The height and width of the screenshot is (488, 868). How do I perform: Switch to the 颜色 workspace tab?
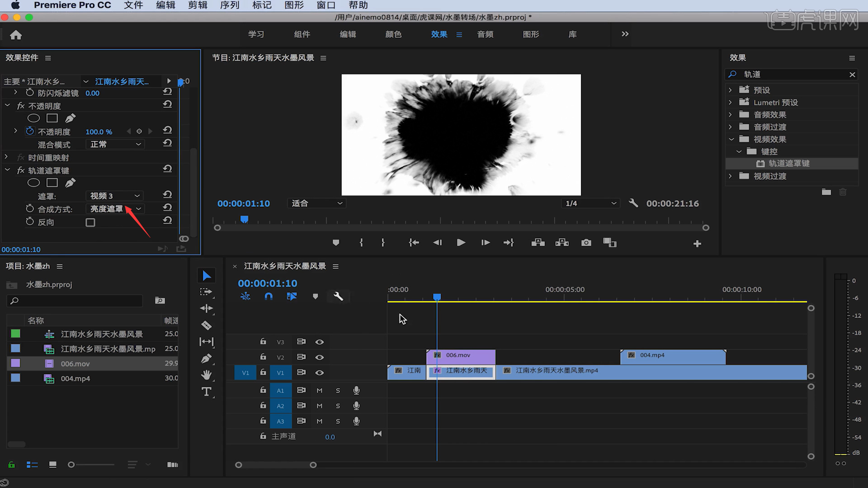[x=393, y=34]
